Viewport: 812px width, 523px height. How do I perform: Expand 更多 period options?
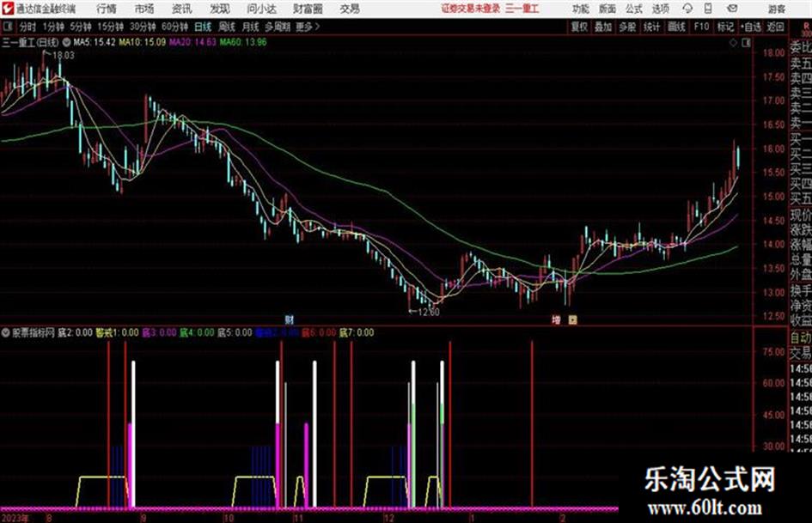pos(308,27)
